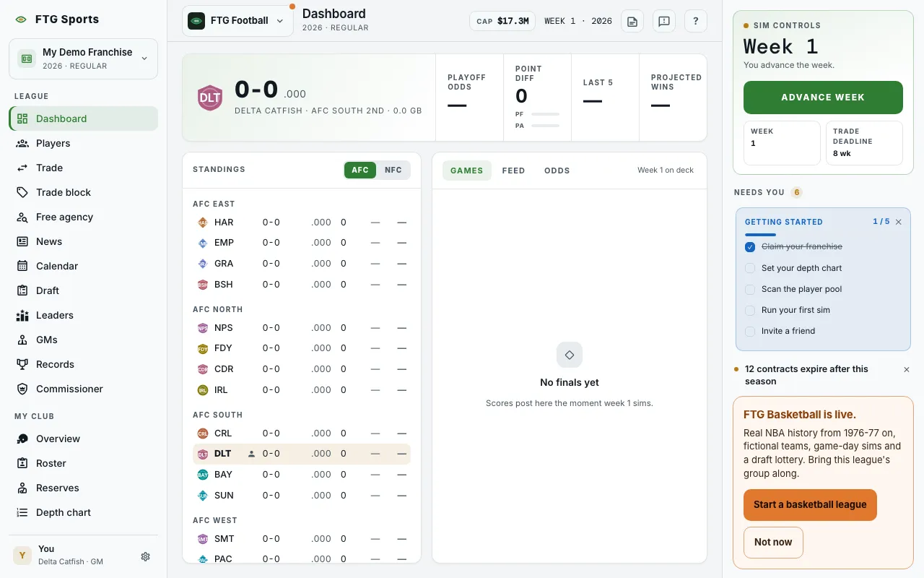Click the HAR team row in AFC East
The height and width of the screenshot is (578, 924).
point(302,223)
